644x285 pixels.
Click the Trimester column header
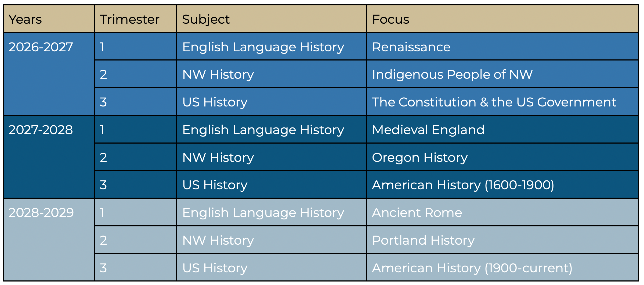click(136, 19)
